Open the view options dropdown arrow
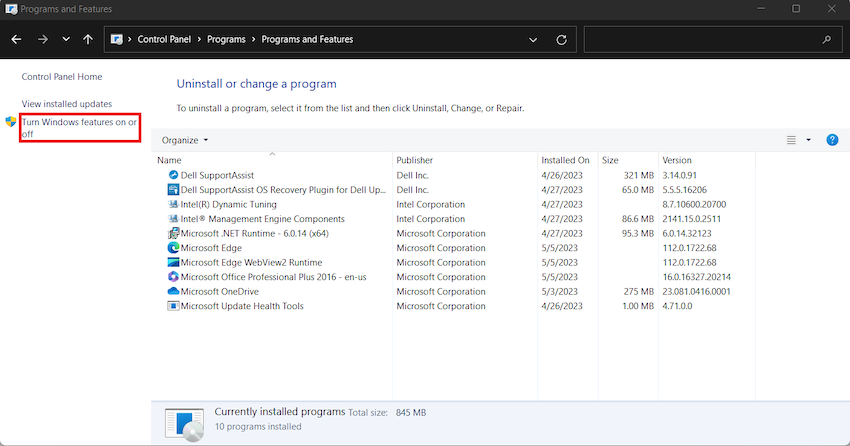This screenshot has height=446, width=850. tap(808, 140)
